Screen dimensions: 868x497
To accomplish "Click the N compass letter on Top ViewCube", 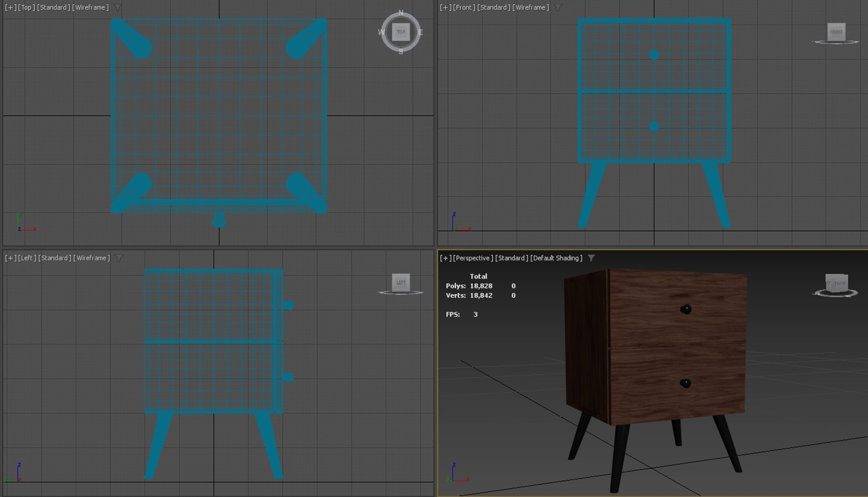I will click(x=401, y=13).
